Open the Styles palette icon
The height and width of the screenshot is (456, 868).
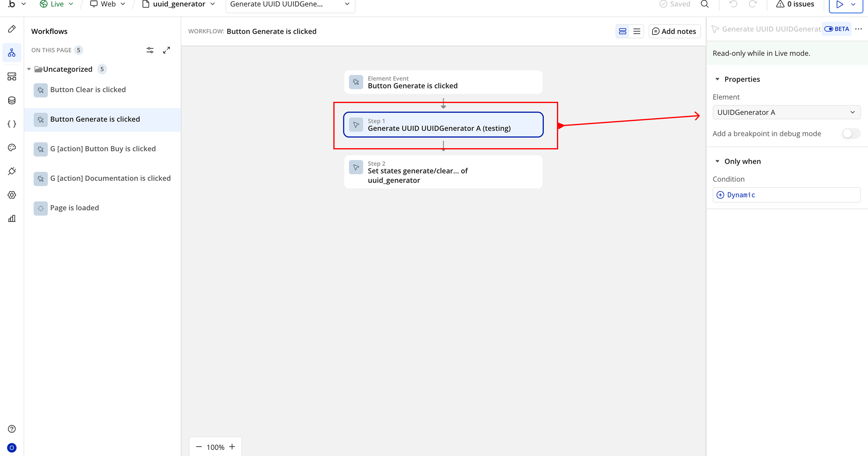tap(12, 148)
